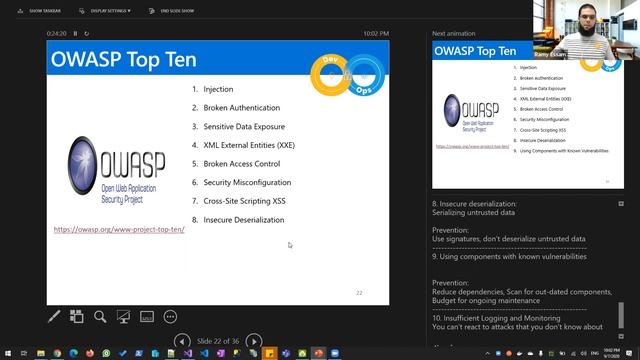Open the OneDrive cloud tray icon
Image resolution: width=640 pixels, height=360 pixels.
pos(530,353)
